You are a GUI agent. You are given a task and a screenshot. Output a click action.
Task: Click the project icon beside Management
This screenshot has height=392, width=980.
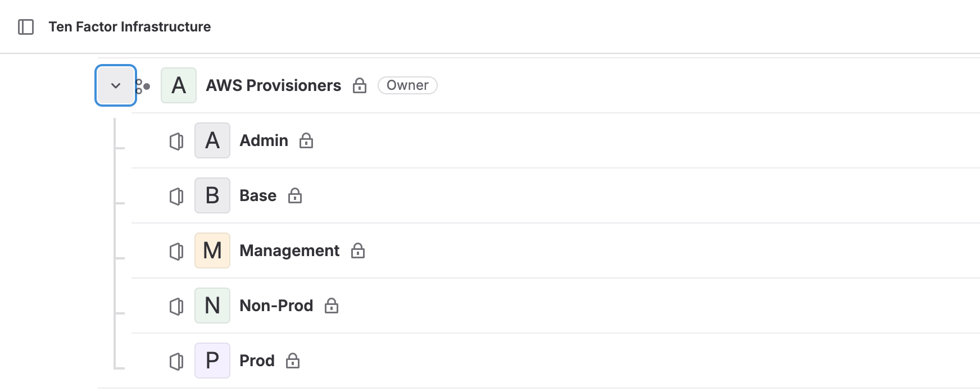[x=176, y=251]
